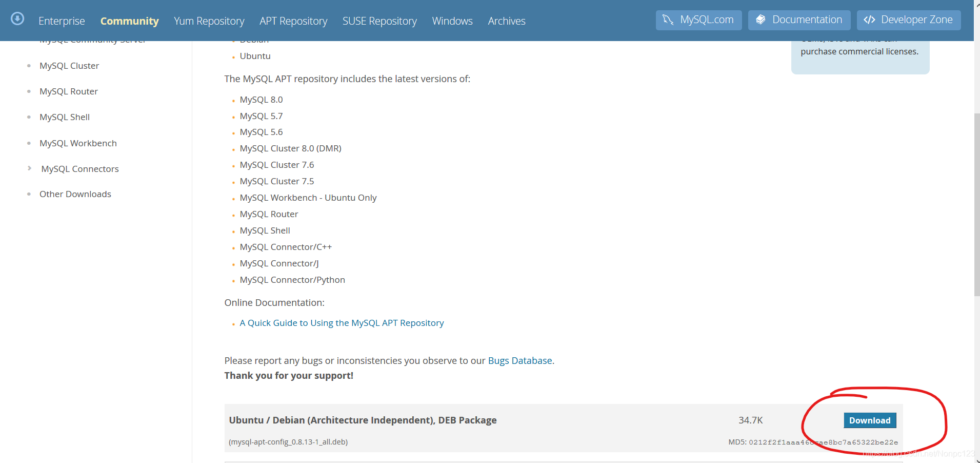The width and height of the screenshot is (980, 463).
Task: Click MySQL Cluster 7.5 item
Action: point(277,181)
